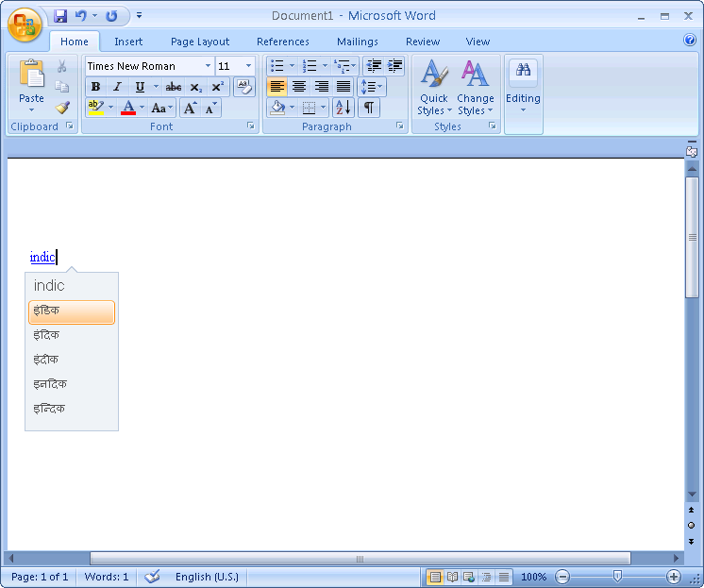
Task: Cut the selection with the scissors icon
Action: (x=61, y=66)
